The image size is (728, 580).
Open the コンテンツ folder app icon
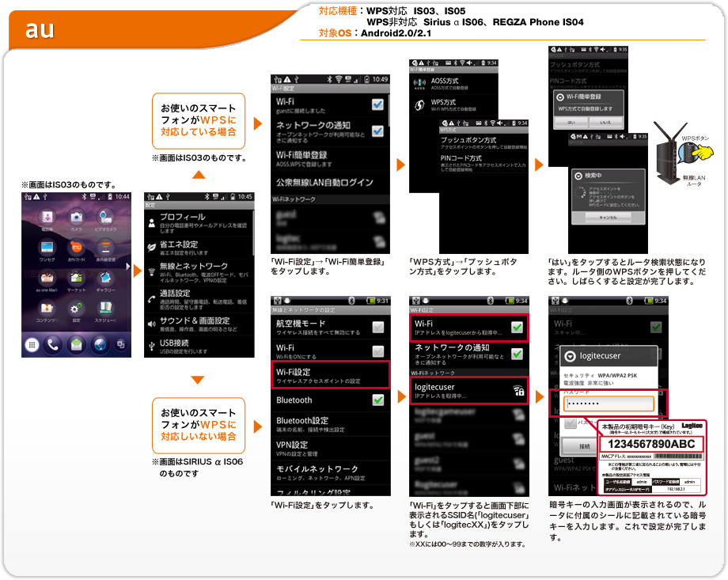(47, 309)
